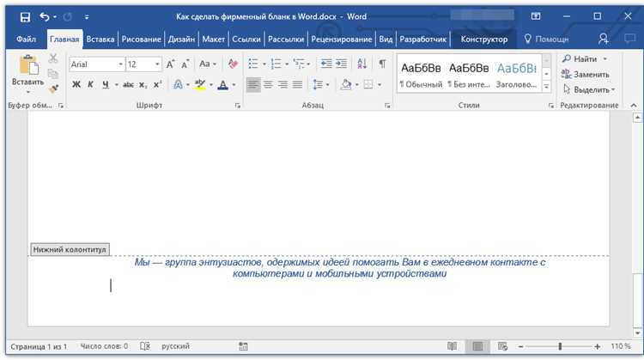Image resolution: width=644 pixels, height=360 pixels.
Task: Toggle bold (Ж) formatting
Action: pyautogui.click(x=76, y=85)
